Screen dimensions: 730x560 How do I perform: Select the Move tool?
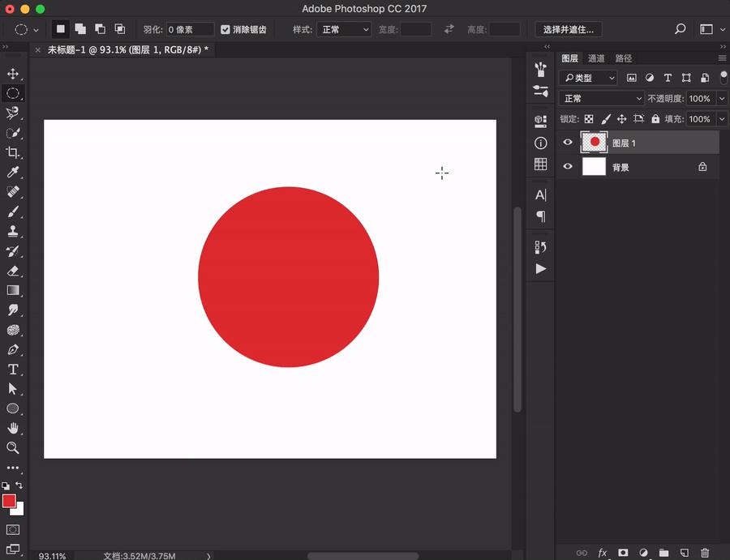point(13,74)
